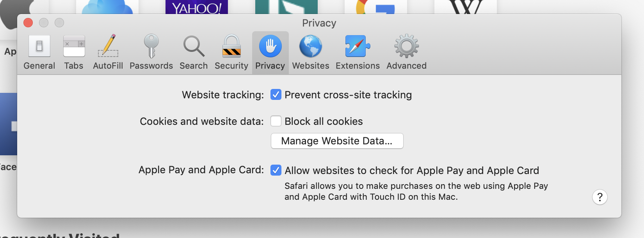This screenshot has width=644, height=238.
Task: Close the Privacy preferences window
Action: [28, 23]
